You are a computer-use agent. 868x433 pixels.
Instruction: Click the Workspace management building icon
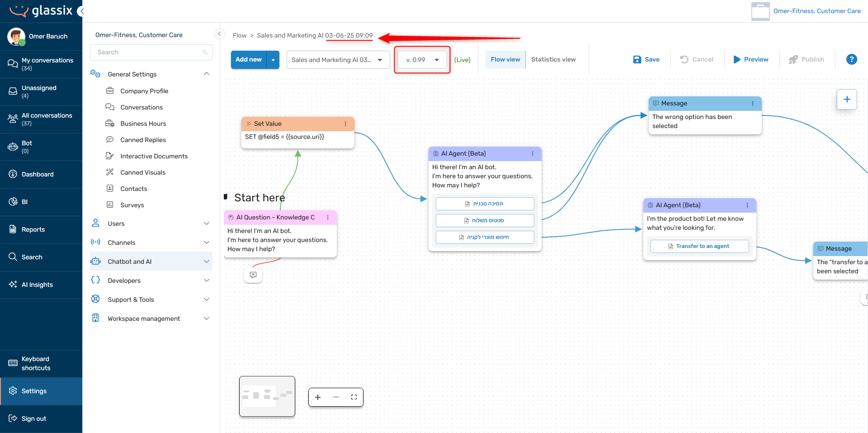pos(95,318)
